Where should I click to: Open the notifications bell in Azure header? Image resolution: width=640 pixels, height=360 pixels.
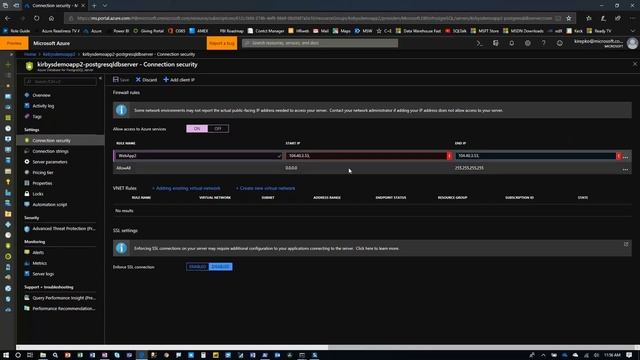tap(511, 43)
